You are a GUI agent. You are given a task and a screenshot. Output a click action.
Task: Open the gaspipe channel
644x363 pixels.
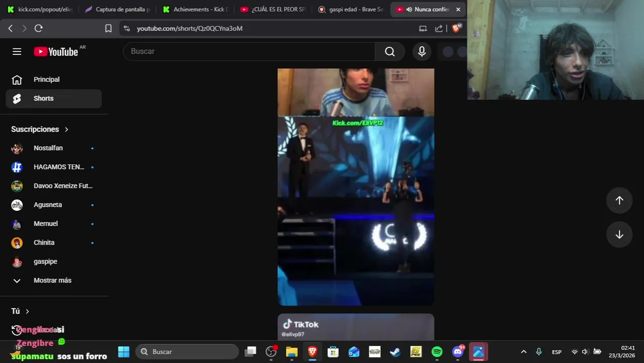pyautogui.click(x=54, y=262)
